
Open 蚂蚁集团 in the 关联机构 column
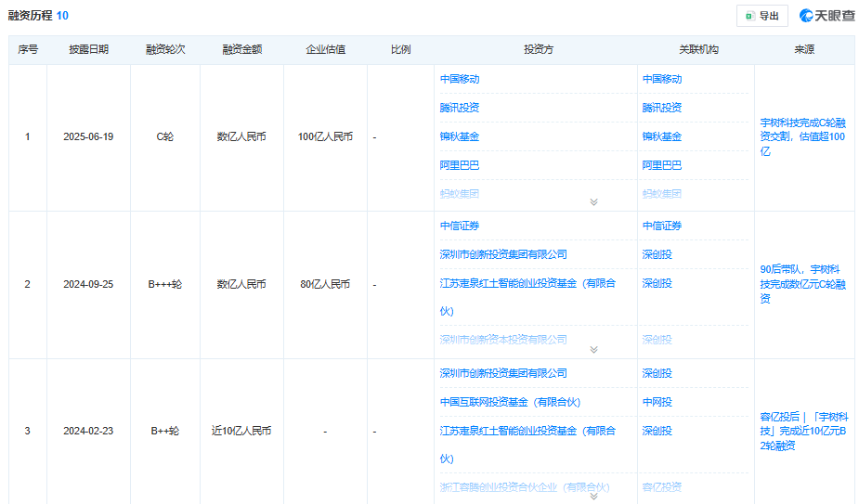coord(662,193)
